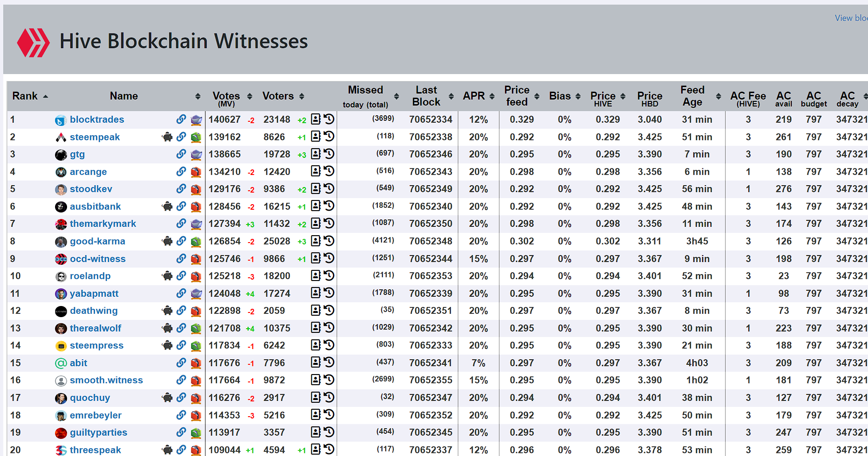Click the feed age 4h03 for abit

[x=697, y=363]
